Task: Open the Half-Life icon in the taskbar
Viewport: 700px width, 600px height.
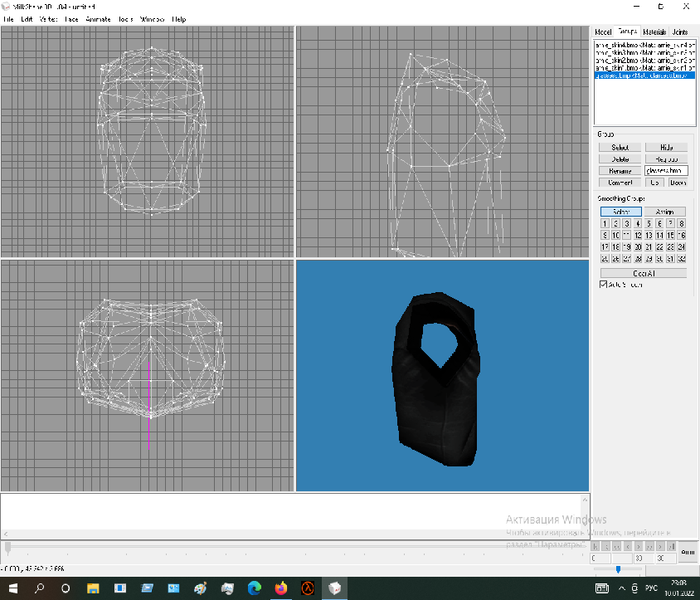Action: [x=308, y=588]
